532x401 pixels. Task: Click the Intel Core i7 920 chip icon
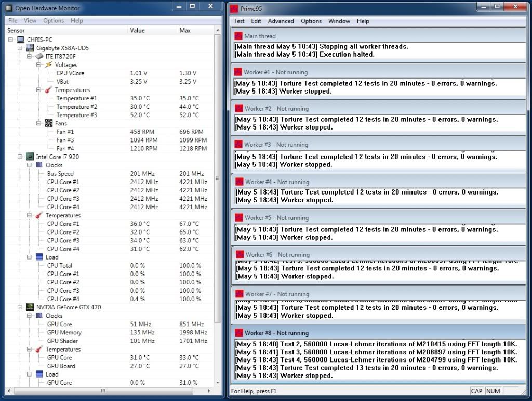[30, 157]
